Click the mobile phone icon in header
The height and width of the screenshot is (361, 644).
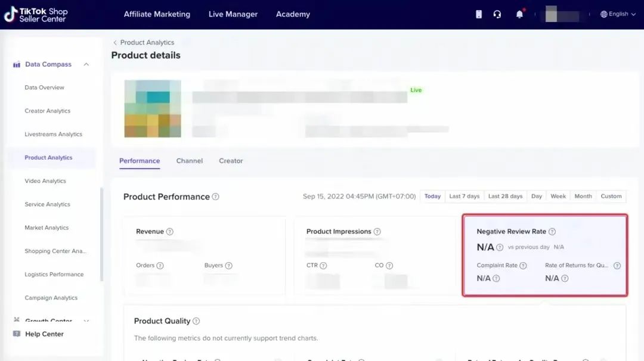[479, 14]
